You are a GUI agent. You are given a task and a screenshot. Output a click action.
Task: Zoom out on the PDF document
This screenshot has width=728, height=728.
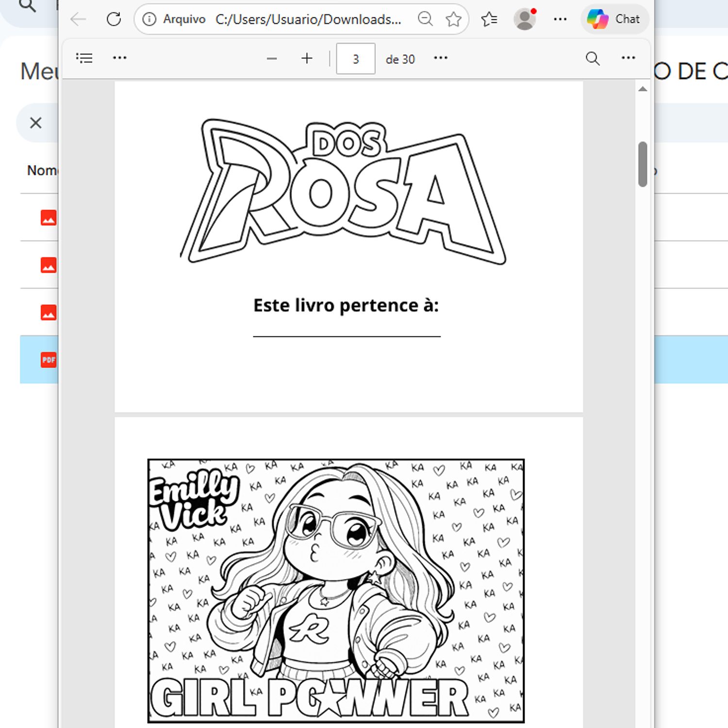[272, 58]
